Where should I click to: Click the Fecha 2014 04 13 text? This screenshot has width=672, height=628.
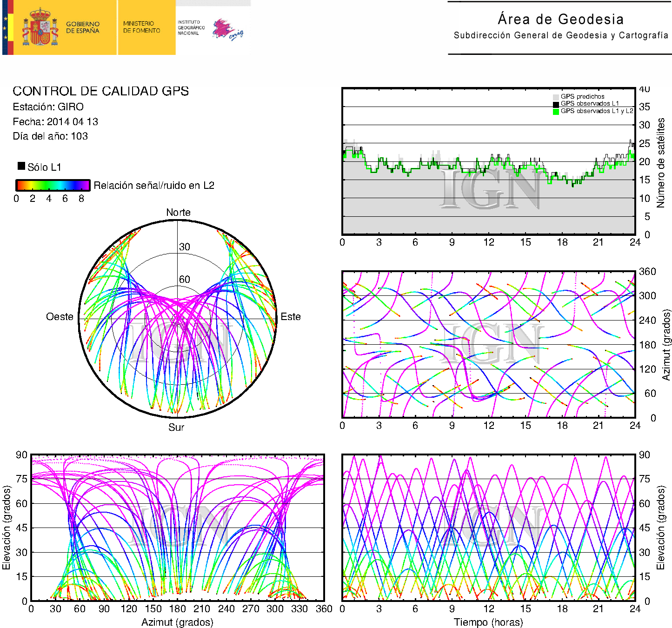pos(55,122)
